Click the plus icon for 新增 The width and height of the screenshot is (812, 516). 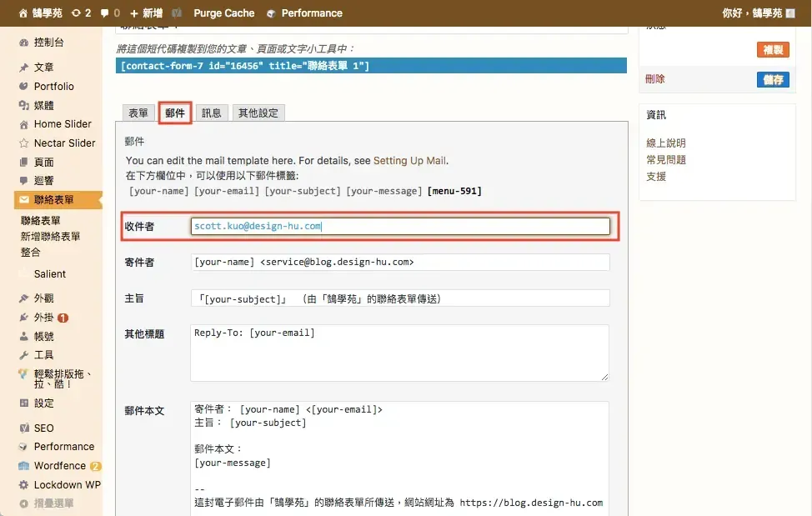click(x=134, y=13)
